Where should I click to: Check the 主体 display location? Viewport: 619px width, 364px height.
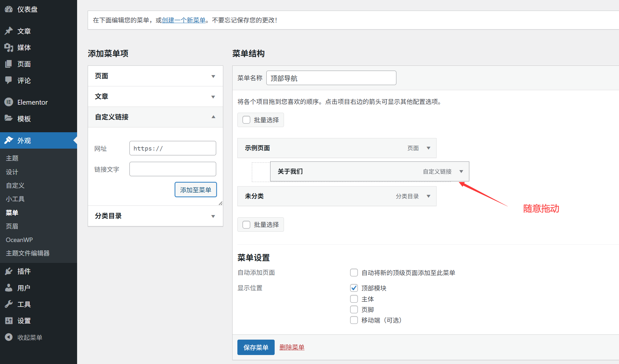pos(354,299)
